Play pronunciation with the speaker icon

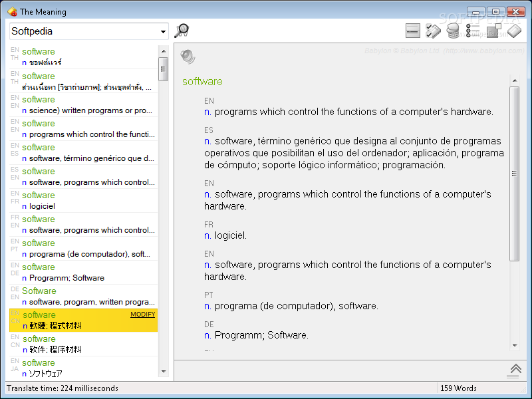188,57
